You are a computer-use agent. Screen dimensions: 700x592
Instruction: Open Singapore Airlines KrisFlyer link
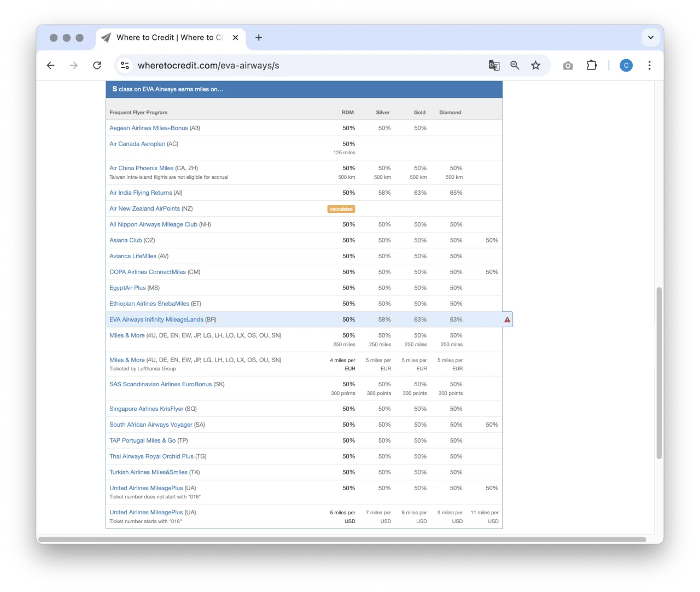(146, 409)
